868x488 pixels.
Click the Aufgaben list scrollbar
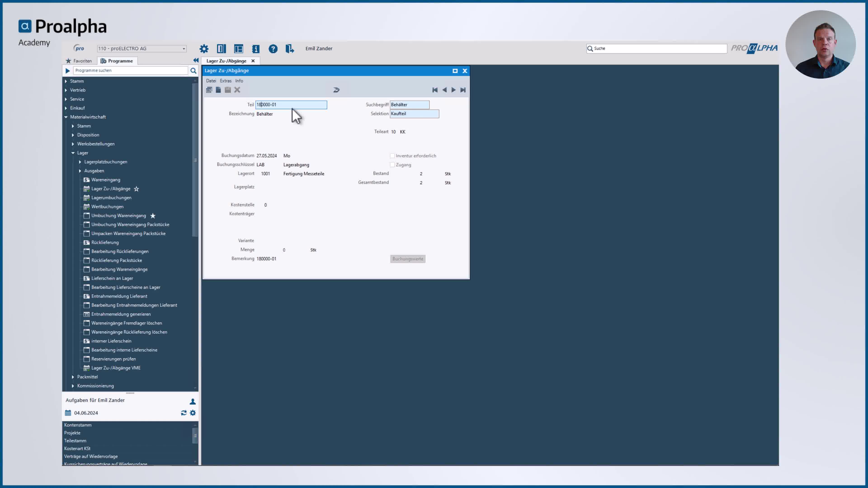[195, 435]
